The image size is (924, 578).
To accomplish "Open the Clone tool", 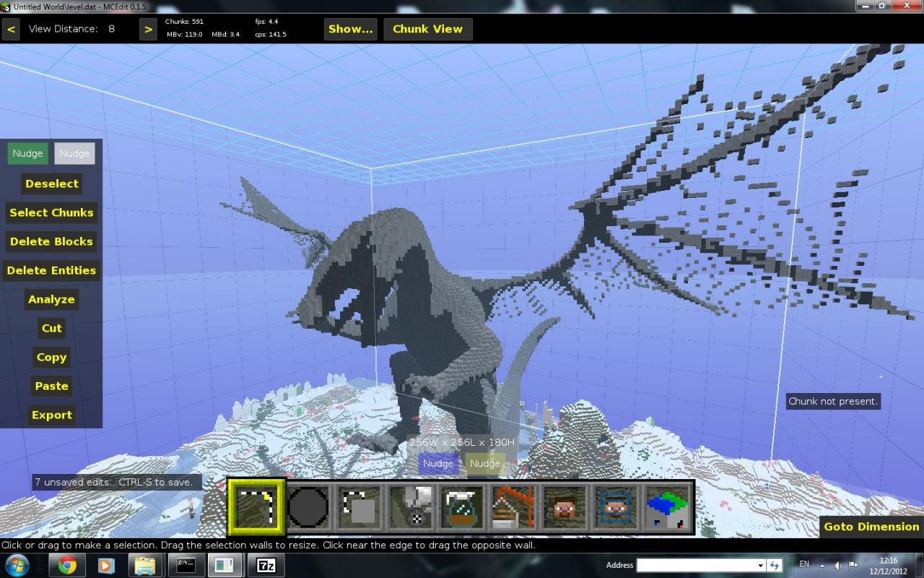I will pos(357,506).
